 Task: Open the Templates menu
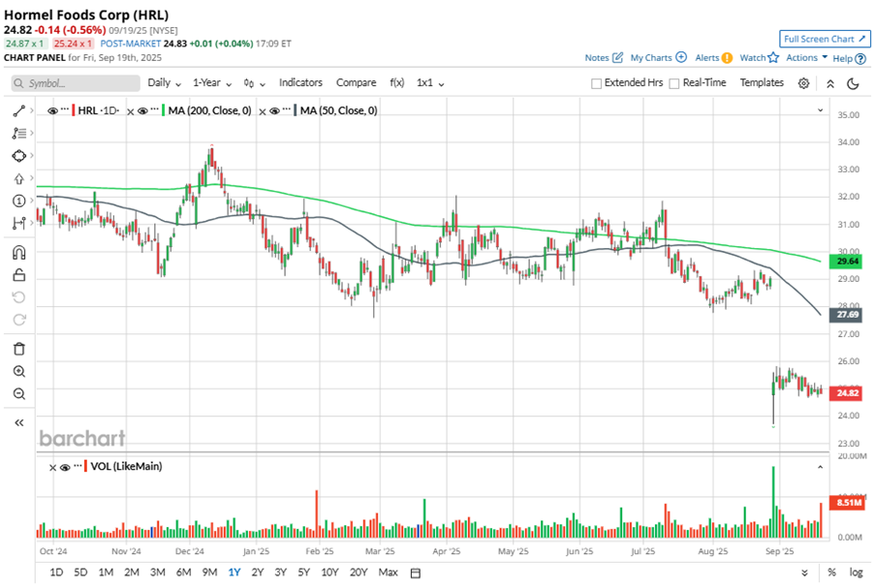coord(762,82)
